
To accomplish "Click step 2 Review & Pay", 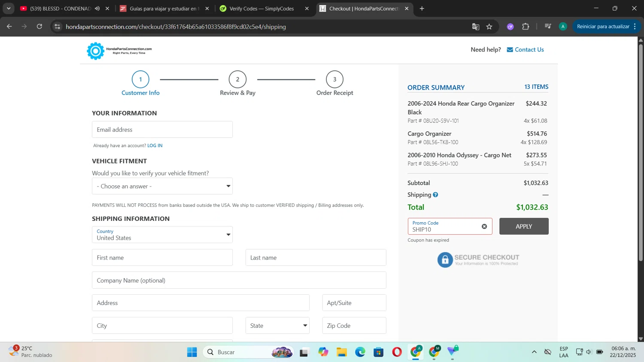I will (237, 84).
